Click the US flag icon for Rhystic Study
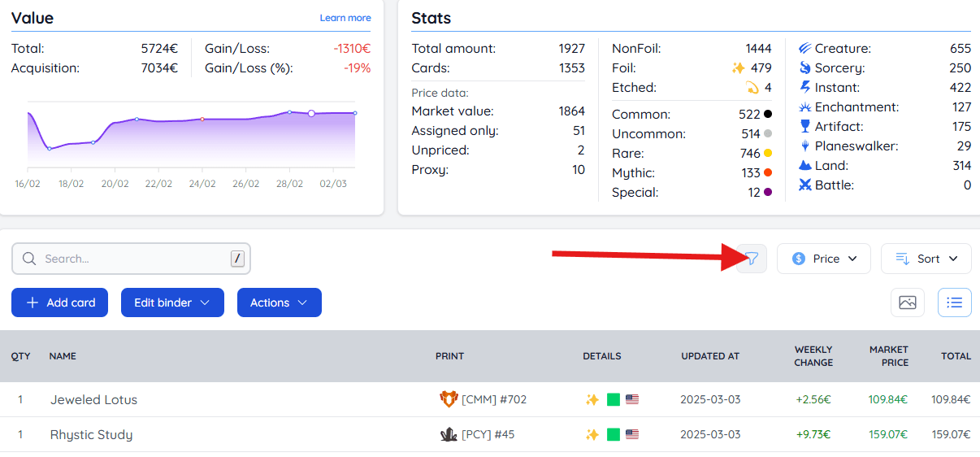This screenshot has width=980, height=457. pyautogui.click(x=632, y=434)
